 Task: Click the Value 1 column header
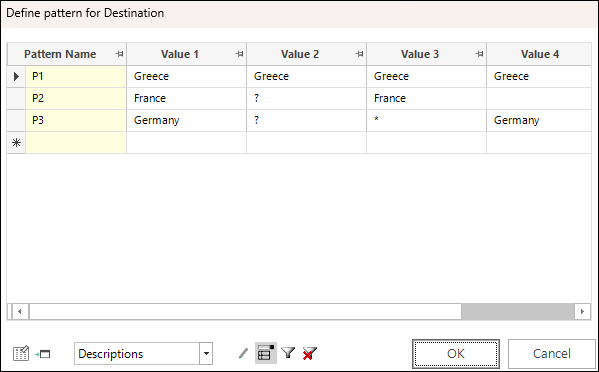click(187, 54)
